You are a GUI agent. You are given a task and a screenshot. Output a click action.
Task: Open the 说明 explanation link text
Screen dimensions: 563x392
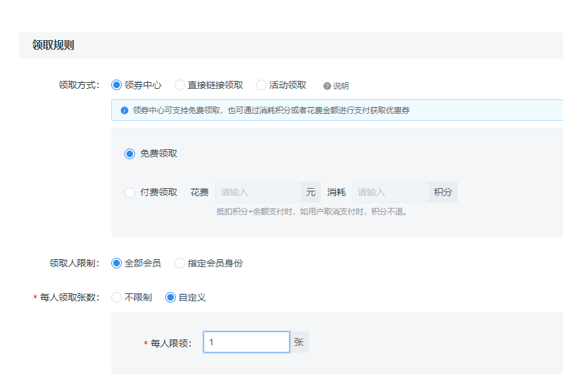[340, 86]
